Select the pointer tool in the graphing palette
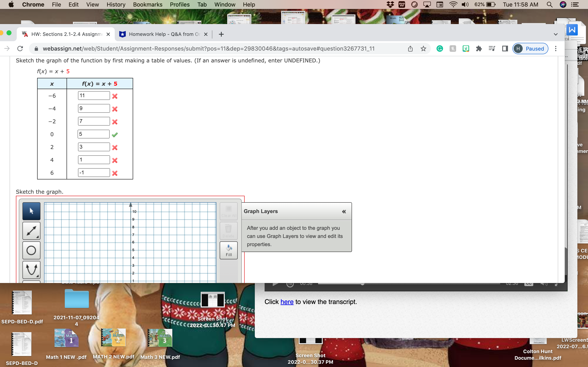The height and width of the screenshot is (367, 588). (31, 211)
